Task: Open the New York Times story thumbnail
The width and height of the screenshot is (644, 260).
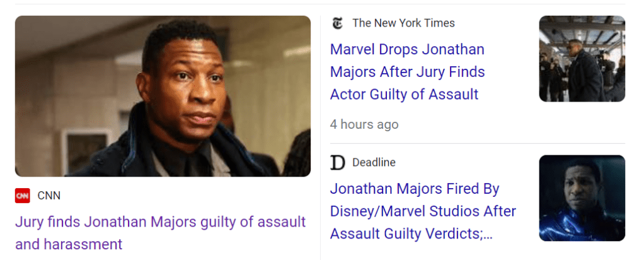Action: tap(582, 59)
